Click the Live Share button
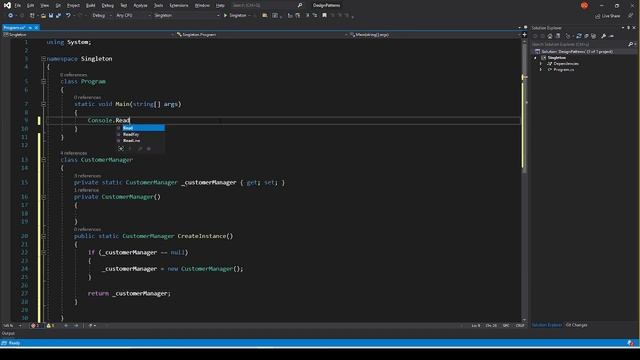This screenshot has height=360, width=640. coord(608,16)
